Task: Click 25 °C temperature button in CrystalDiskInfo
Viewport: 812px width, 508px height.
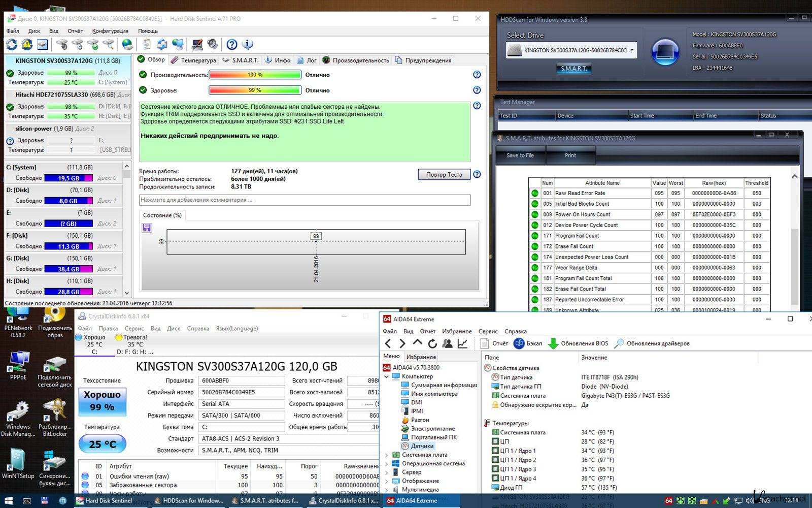Action: point(103,444)
